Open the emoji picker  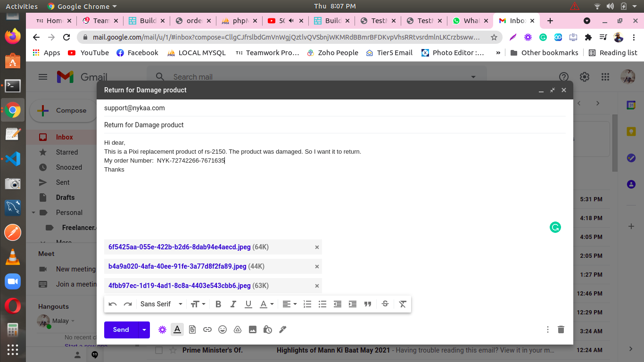tap(223, 329)
